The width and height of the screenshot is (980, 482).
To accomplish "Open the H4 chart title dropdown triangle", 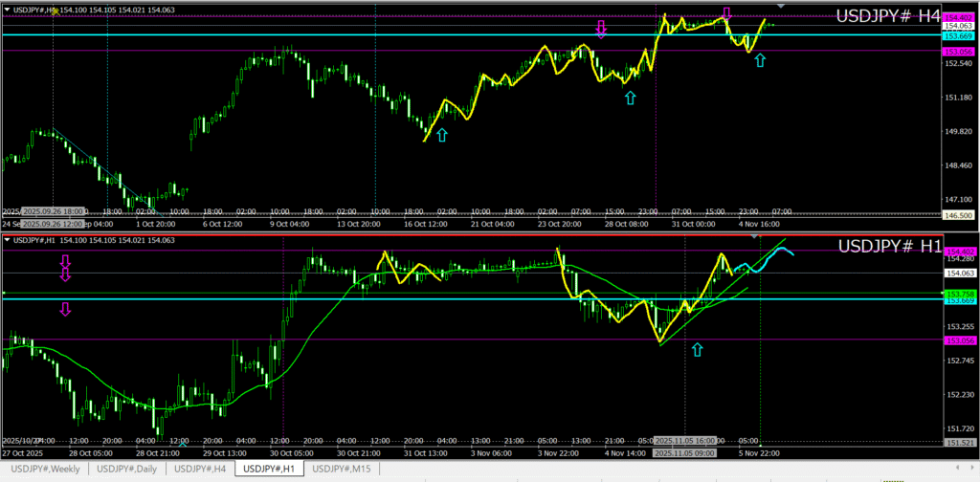I will pos(7,10).
